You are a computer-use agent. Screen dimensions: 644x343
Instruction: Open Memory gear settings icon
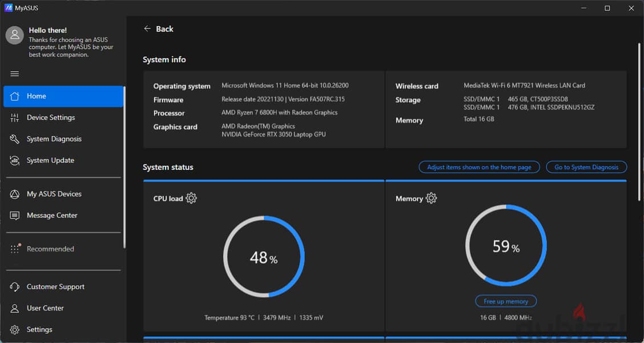[x=431, y=198]
